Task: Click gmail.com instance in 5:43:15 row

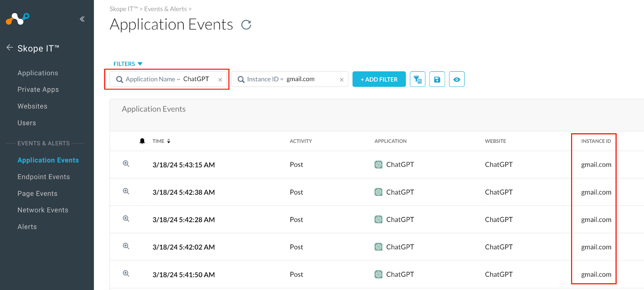Action: (x=596, y=164)
